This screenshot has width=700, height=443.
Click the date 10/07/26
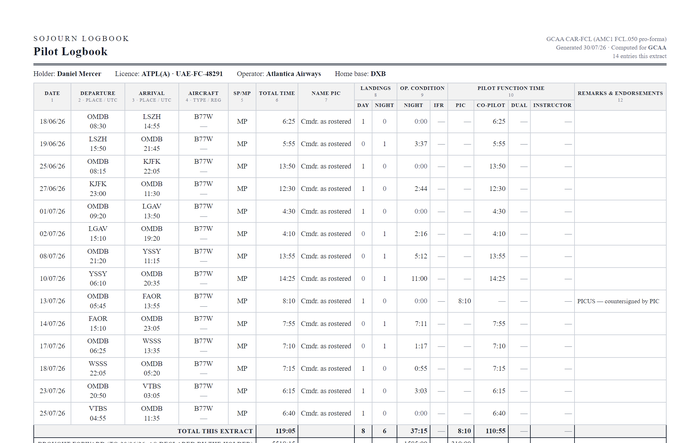pos(52,278)
